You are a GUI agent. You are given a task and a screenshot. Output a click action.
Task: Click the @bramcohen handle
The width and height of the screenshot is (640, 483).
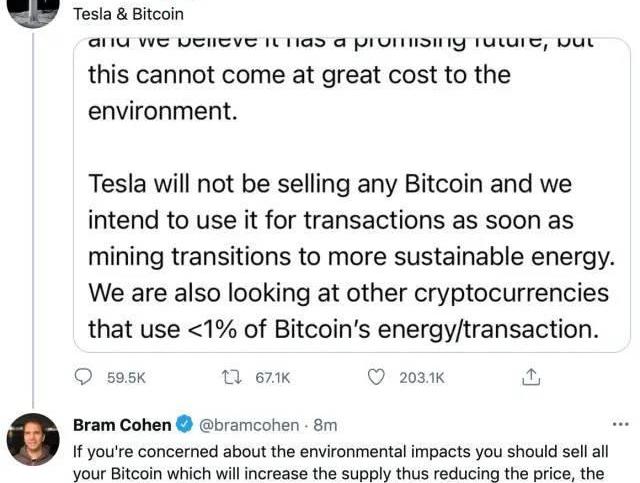(246, 425)
